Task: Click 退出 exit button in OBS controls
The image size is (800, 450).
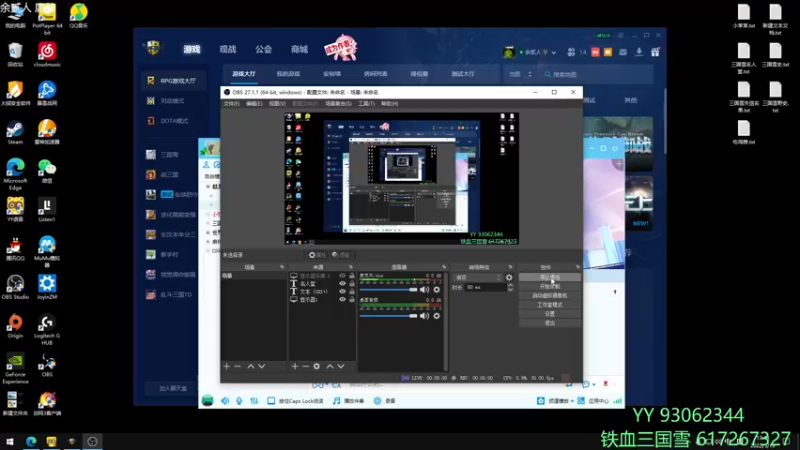Action: (x=549, y=323)
